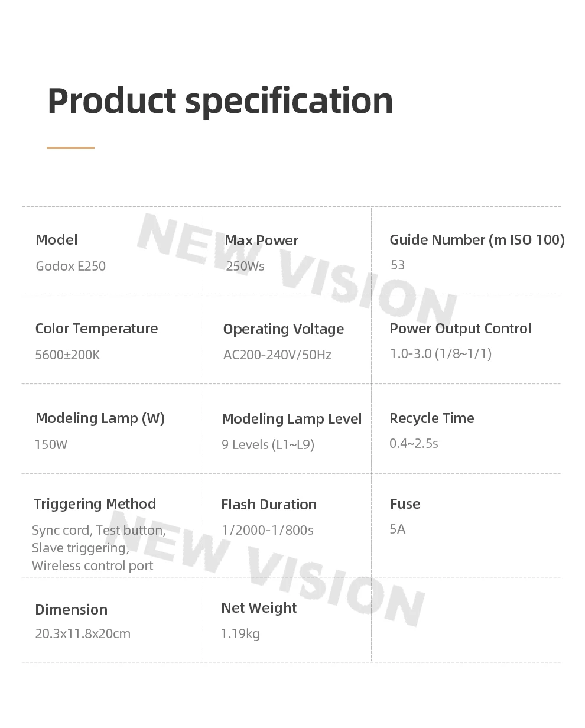Select the AC200-240V/50Hz value
The image size is (585, 728).
click(x=277, y=355)
